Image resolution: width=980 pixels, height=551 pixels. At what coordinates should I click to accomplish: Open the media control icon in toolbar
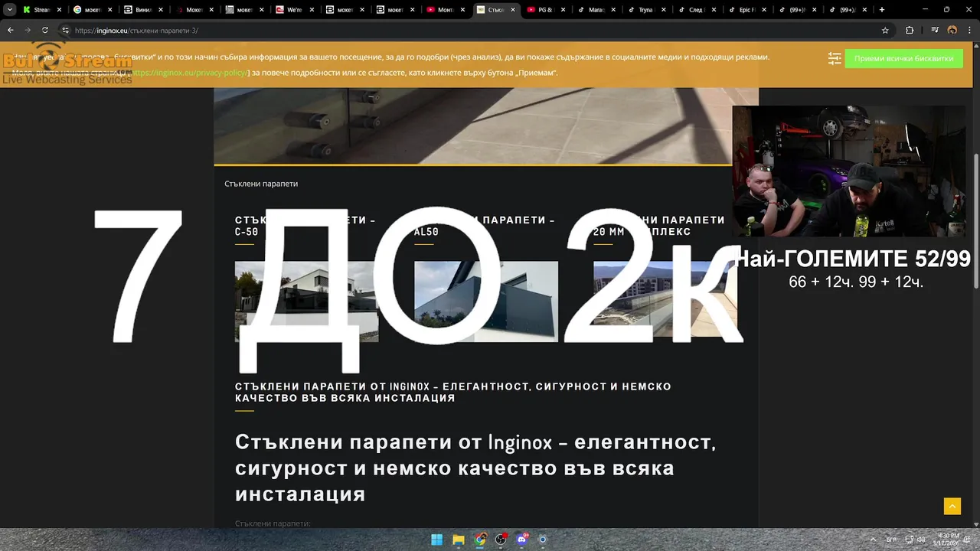pyautogui.click(x=935, y=30)
